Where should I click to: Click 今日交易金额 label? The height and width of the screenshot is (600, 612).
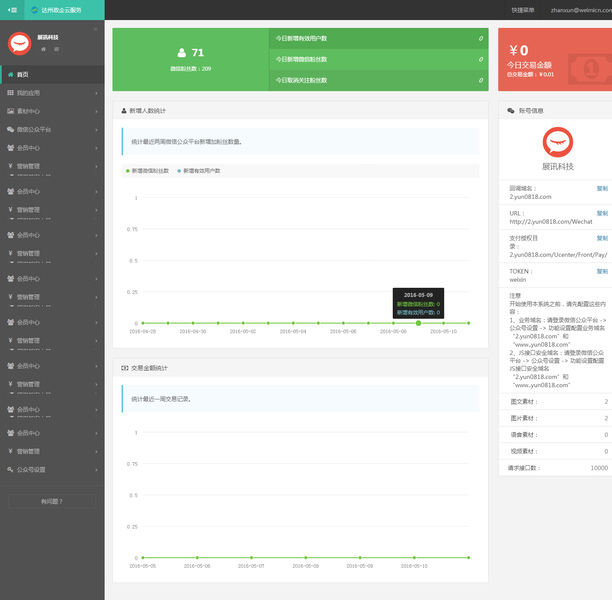(x=529, y=65)
